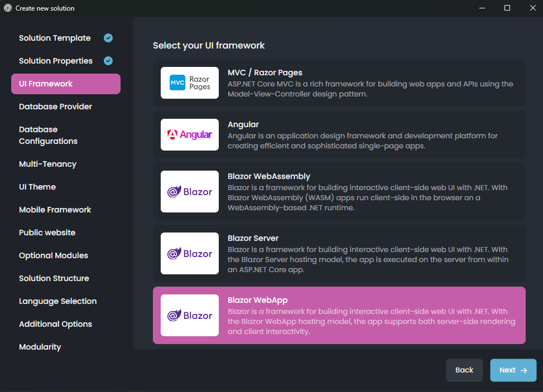Open the Language Selection step
This screenshot has height=392, width=543.
coord(57,301)
